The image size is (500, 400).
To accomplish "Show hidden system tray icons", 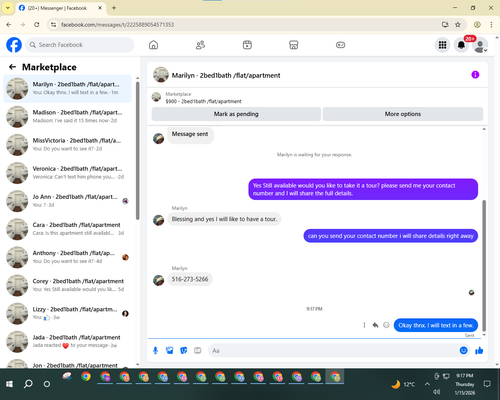I will [427, 384].
